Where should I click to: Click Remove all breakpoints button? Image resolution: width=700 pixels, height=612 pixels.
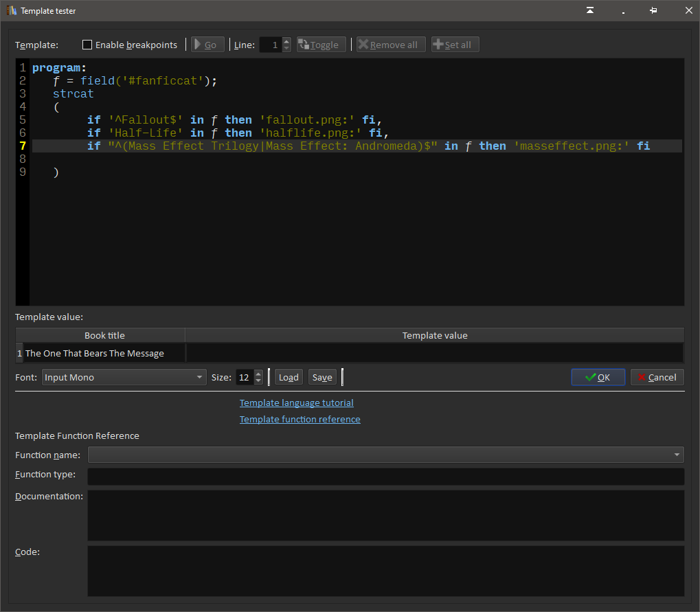pyautogui.click(x=390, y=45)
